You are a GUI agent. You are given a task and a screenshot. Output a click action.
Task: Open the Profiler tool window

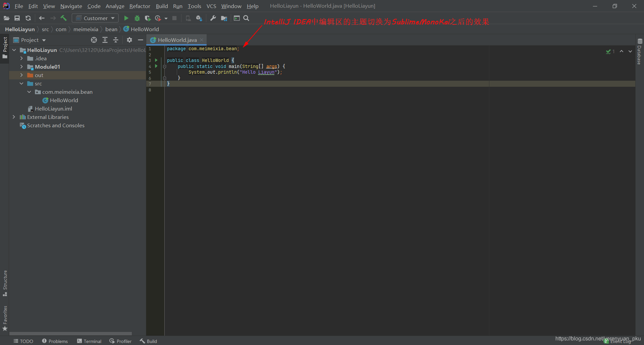120,341
